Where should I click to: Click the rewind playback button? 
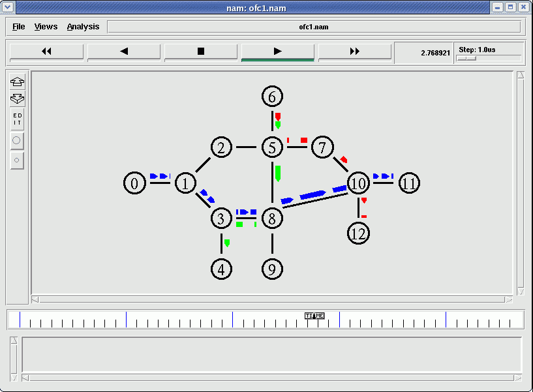[46, 52]
